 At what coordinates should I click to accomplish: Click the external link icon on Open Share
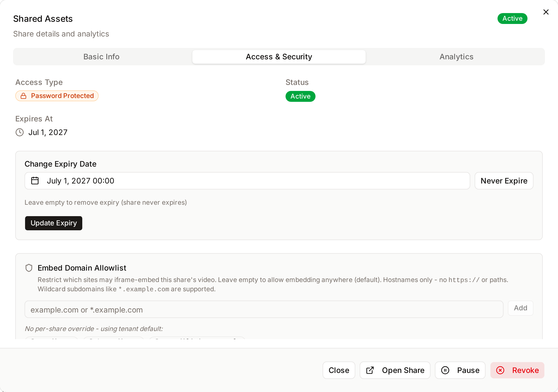coord(370,370)
